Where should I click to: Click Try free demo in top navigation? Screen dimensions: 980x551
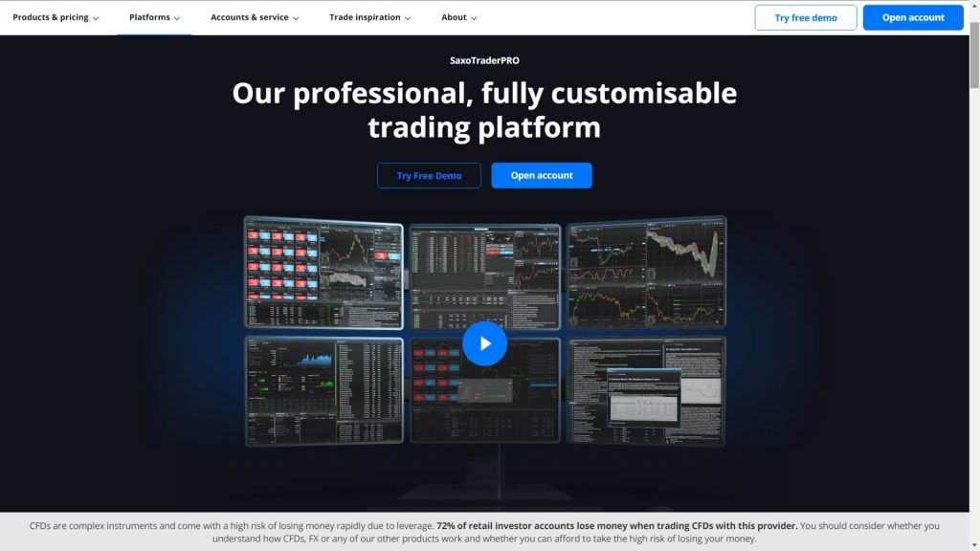click(x=806, y=17)
